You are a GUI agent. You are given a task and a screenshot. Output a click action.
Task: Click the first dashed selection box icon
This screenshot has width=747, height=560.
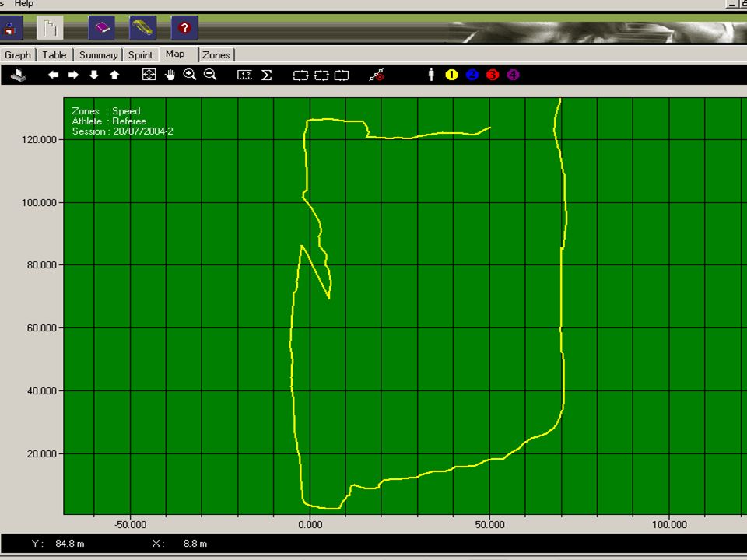click(300, 75)
